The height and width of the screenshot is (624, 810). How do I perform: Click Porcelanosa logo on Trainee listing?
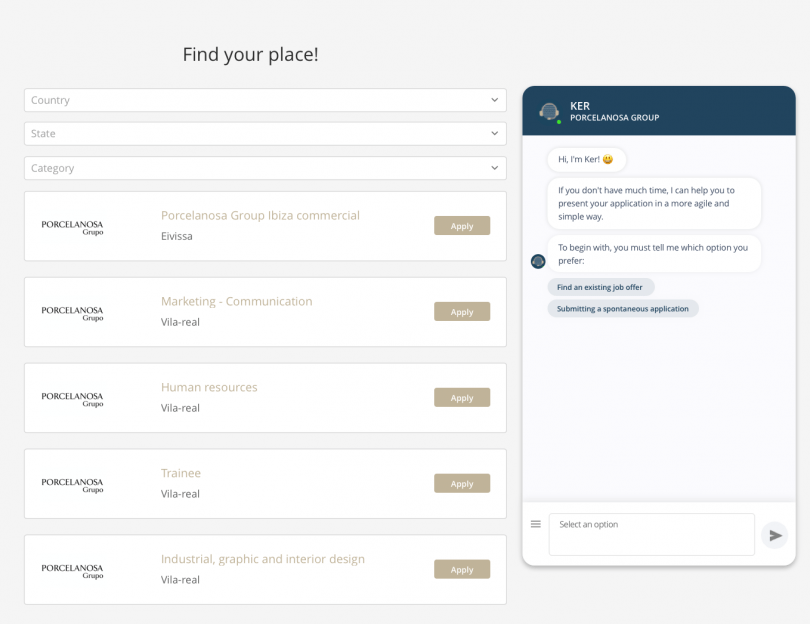[72, 485]
